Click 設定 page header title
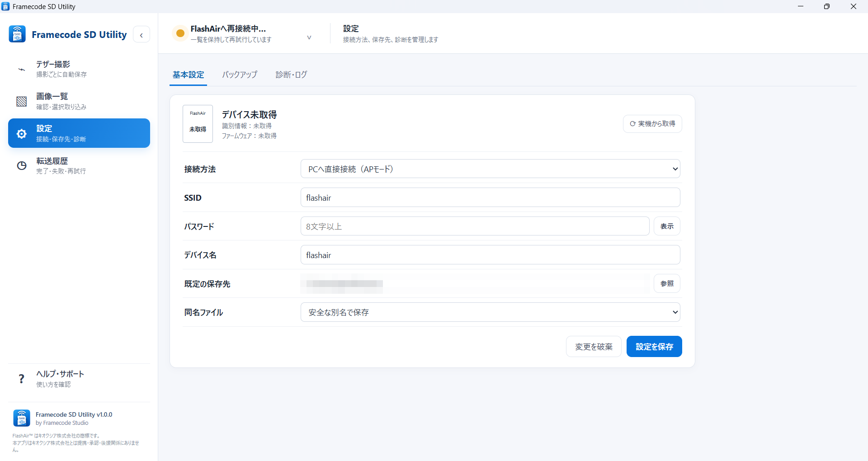 point(351,28)
